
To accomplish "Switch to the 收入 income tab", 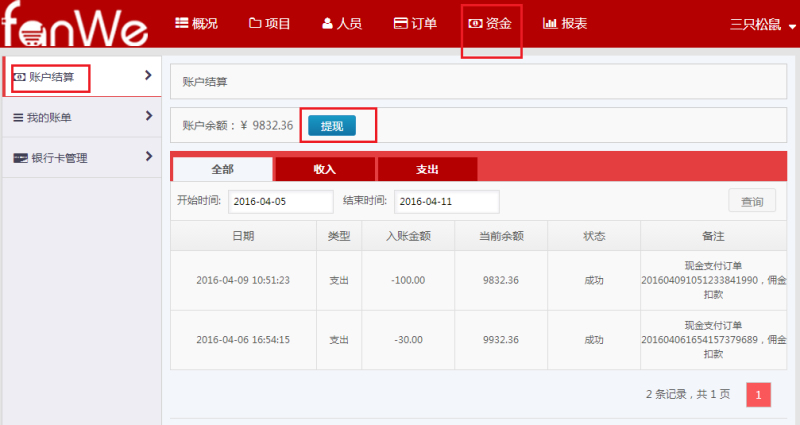I will 324,169.
